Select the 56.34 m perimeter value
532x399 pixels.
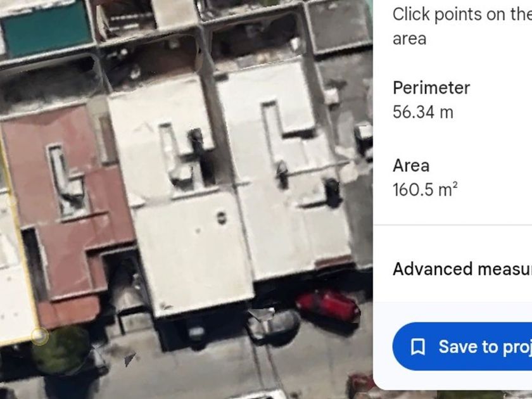tap(423, 112)
